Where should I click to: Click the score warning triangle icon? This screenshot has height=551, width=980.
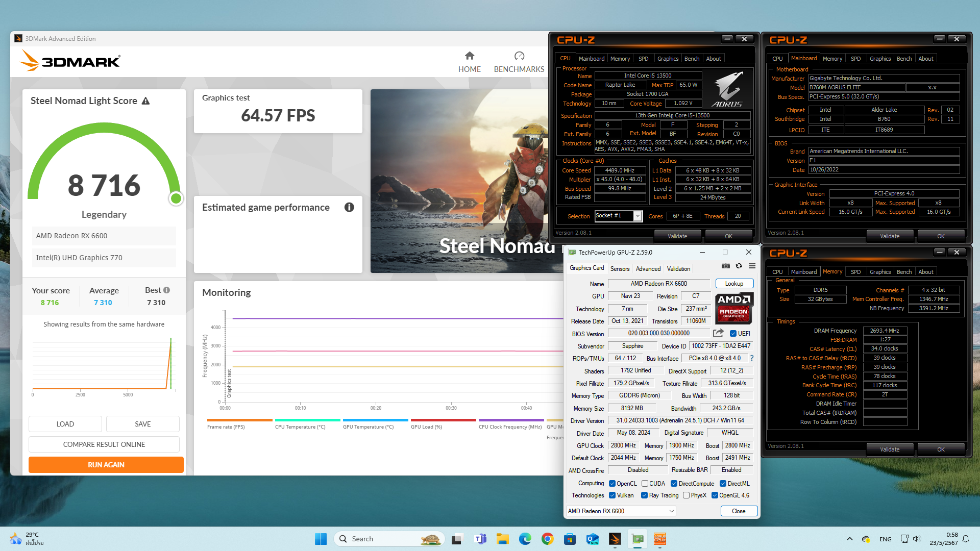pyautogui.click(x=145, y=101)
